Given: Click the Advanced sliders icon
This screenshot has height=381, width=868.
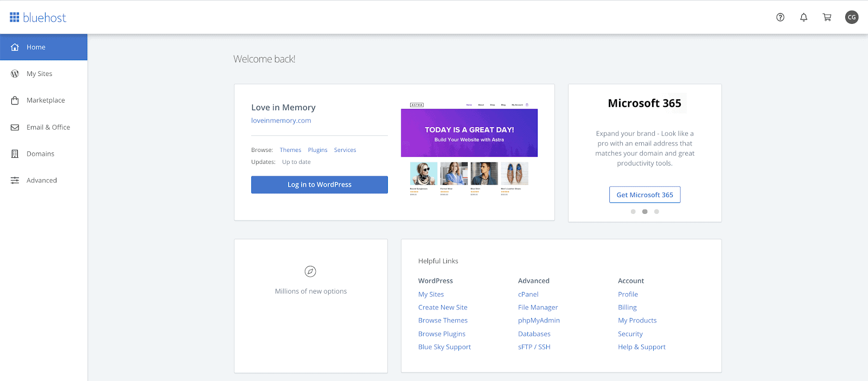Looking at the screenshot, I should (x=15, y=181).
